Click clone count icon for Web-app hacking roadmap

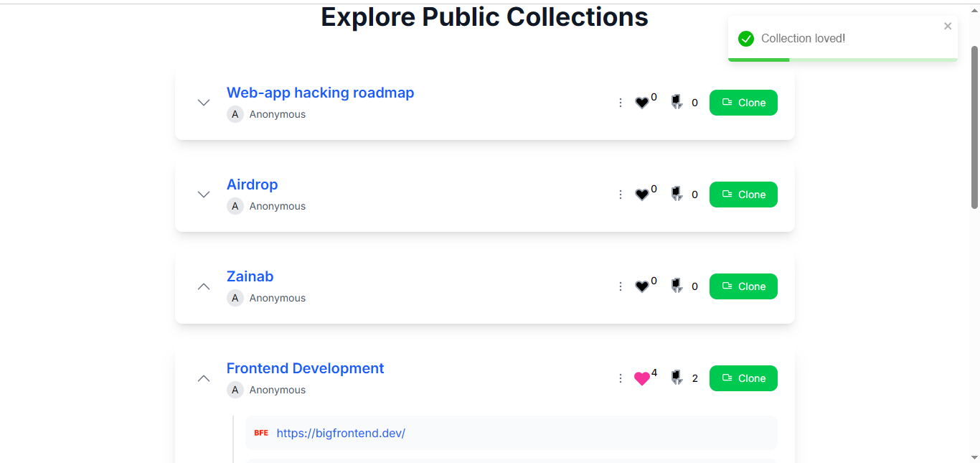click(677, 102)
